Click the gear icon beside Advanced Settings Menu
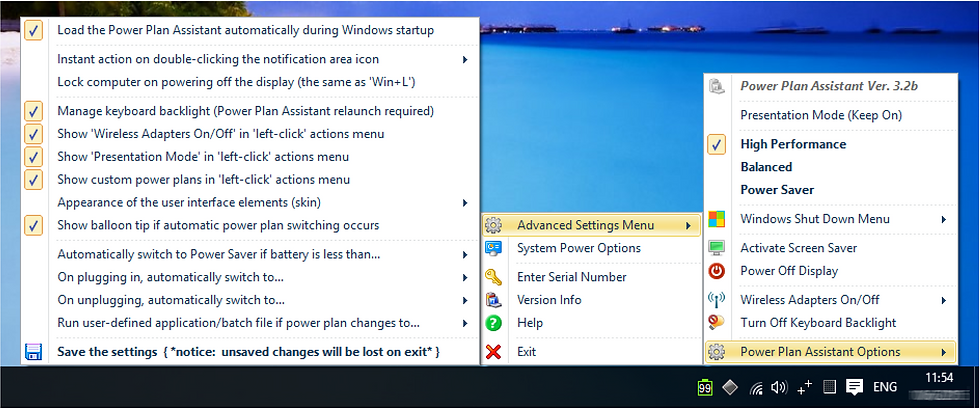Viewport: 980px width, 409px height. coord(493,225)
